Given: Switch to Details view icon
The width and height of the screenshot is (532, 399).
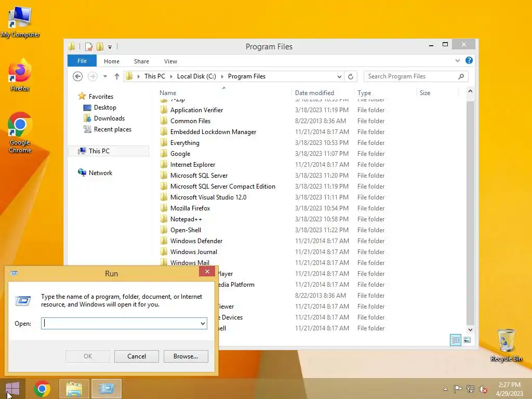Looking at the screenshot, I should pyautogui.click(x=455, y=340).
